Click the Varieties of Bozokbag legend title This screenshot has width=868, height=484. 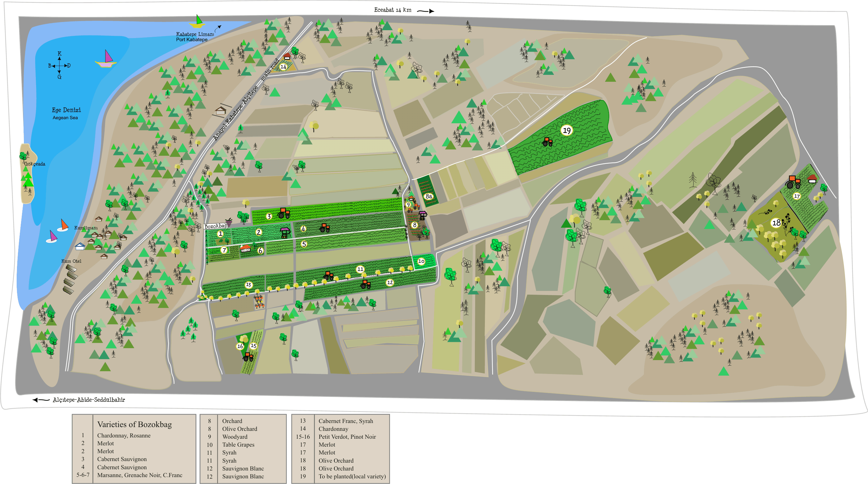point(135,424)
